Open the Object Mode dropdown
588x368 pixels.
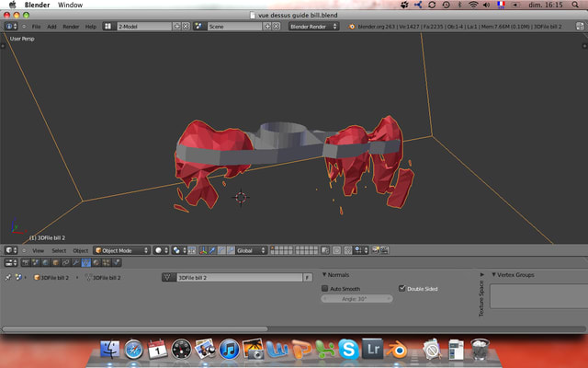tap(119, 250)
